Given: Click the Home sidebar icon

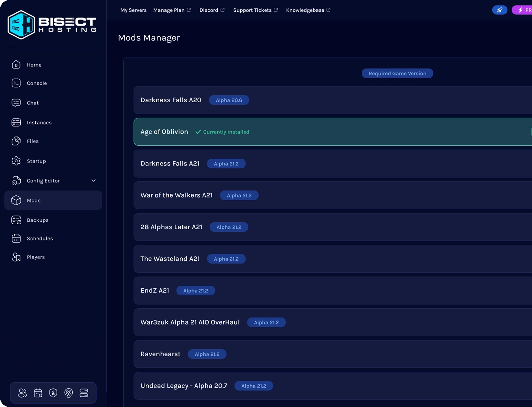Looking at the screenshot, I should pos(16,65).
